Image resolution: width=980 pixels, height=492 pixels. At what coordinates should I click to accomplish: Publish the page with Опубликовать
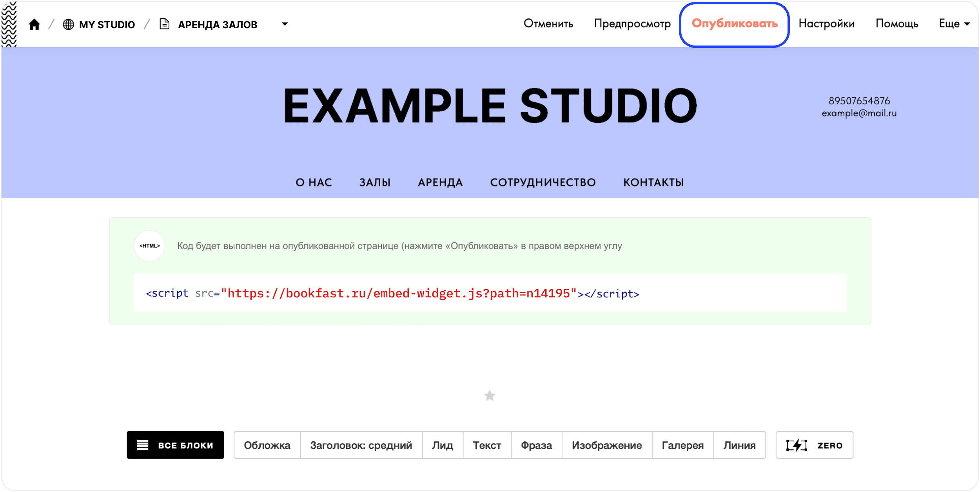click(x=735, y=24)
